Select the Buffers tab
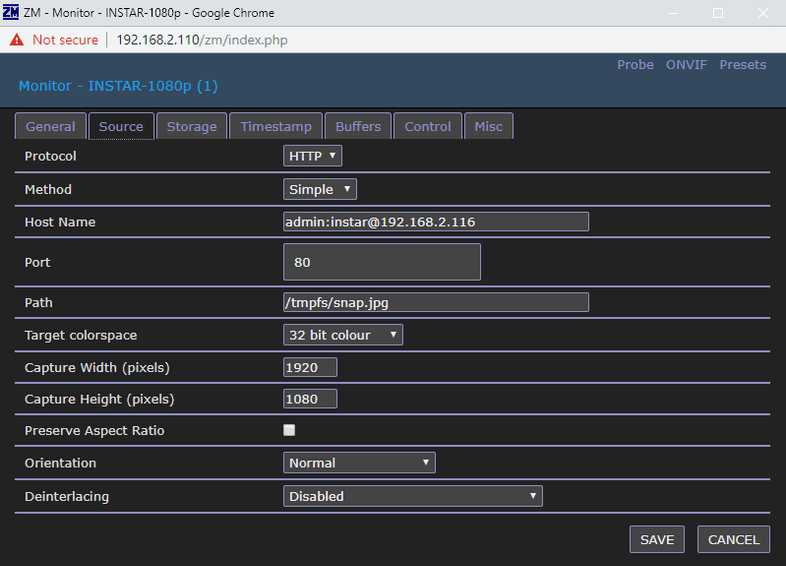 358,127
